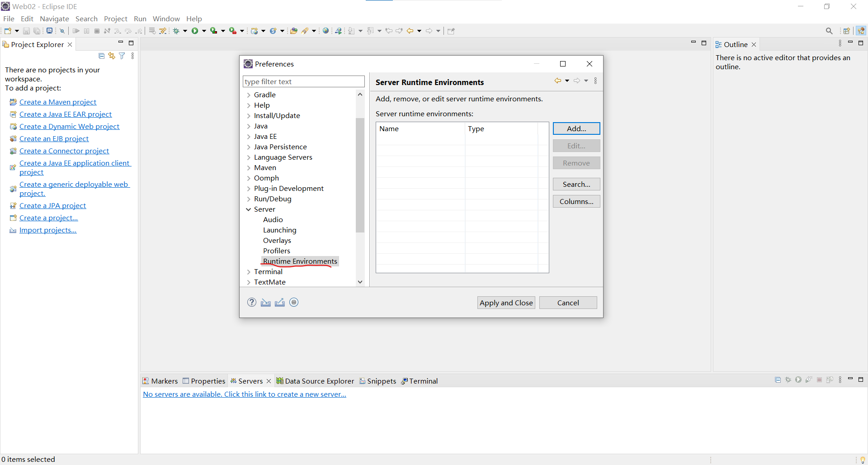
Task: Toggle Link with Editor in Project Explorer
Action: pyautogui.click(x=112, y=56)
